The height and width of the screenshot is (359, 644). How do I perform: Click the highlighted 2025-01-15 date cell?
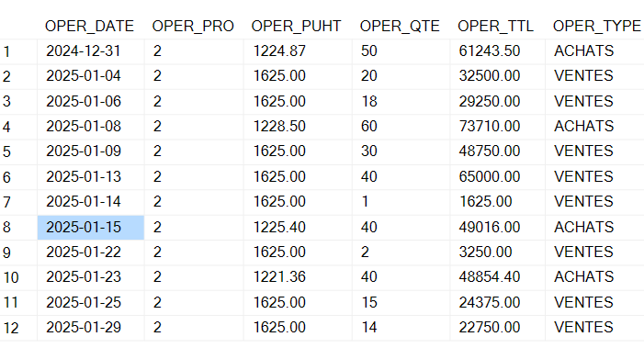pos(91,228)
